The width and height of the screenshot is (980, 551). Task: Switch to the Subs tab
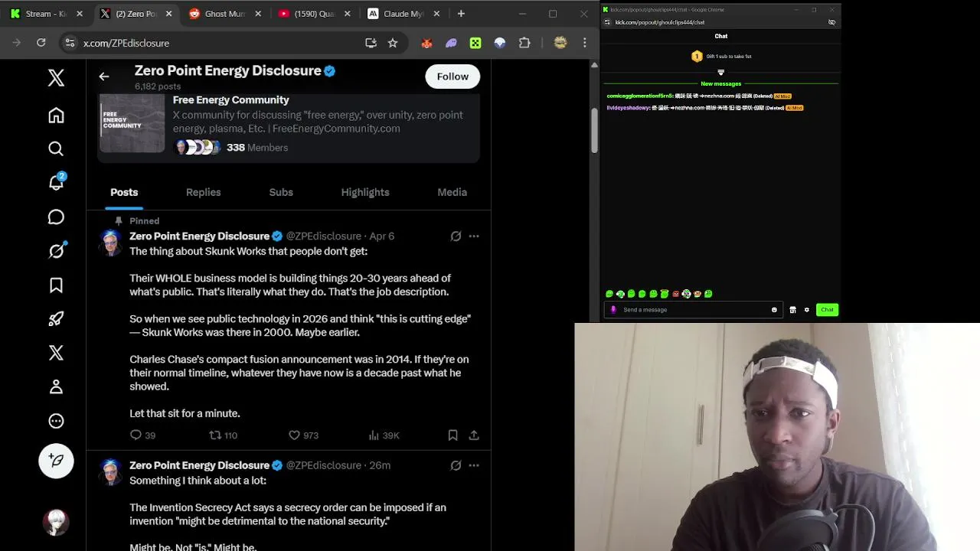[x=281, y=192]
